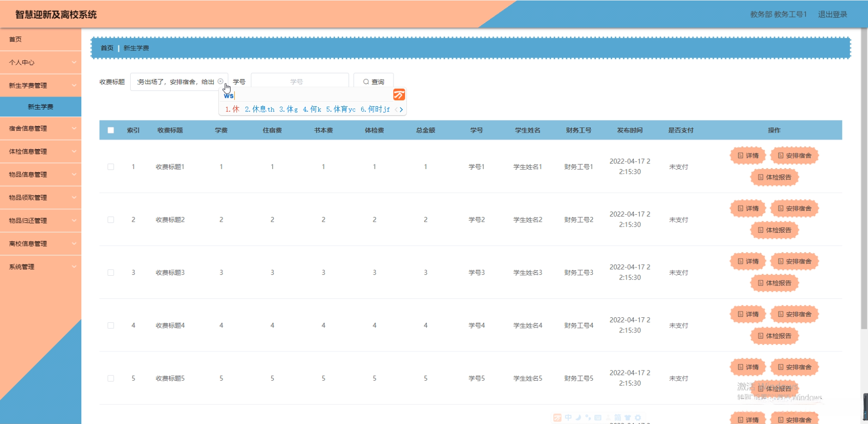
Task: Click the IME logo in the candidate popup
Action: (399, 95)
